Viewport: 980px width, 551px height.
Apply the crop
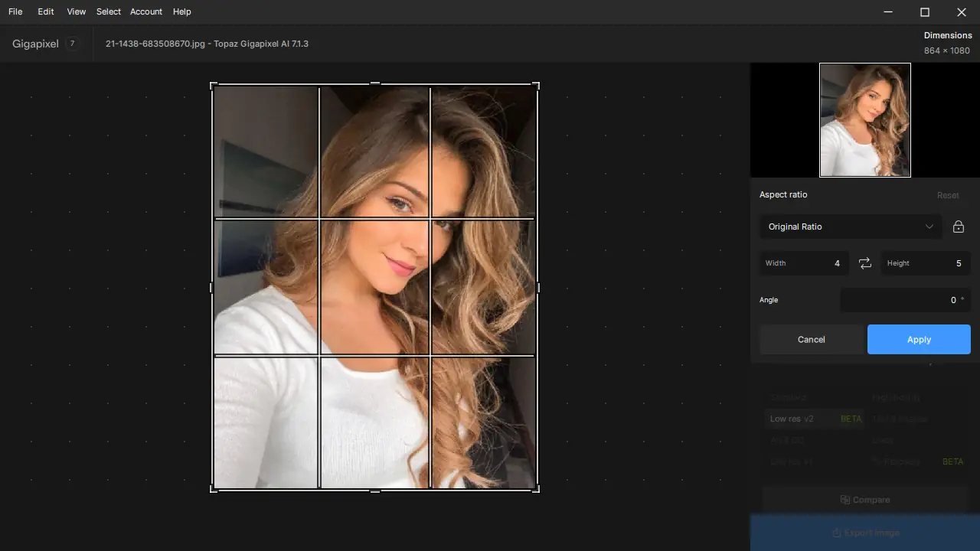pos(919,339)
